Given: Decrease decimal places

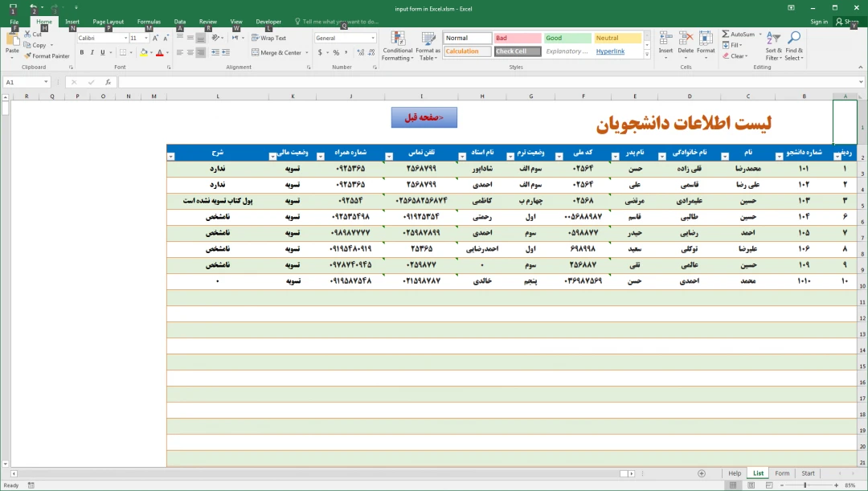Looking at the screenshot, I should pos(371,52).
